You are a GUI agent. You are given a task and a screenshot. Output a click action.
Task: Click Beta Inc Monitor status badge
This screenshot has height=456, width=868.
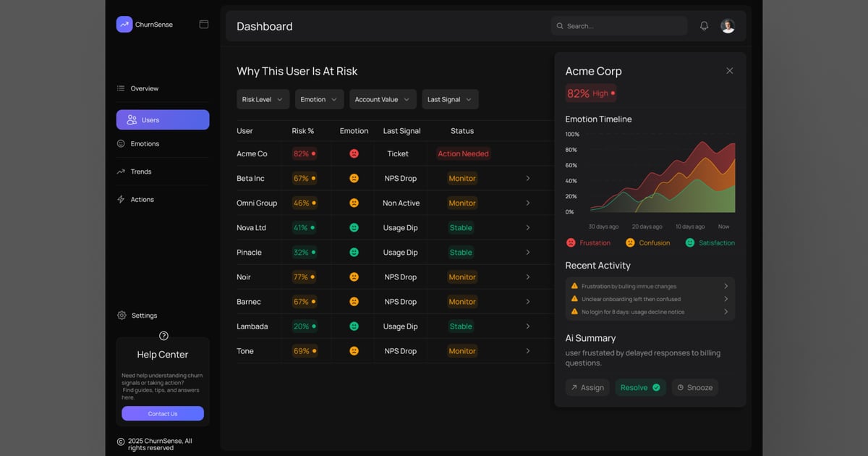pyautogui.click(x=462, y=178)
